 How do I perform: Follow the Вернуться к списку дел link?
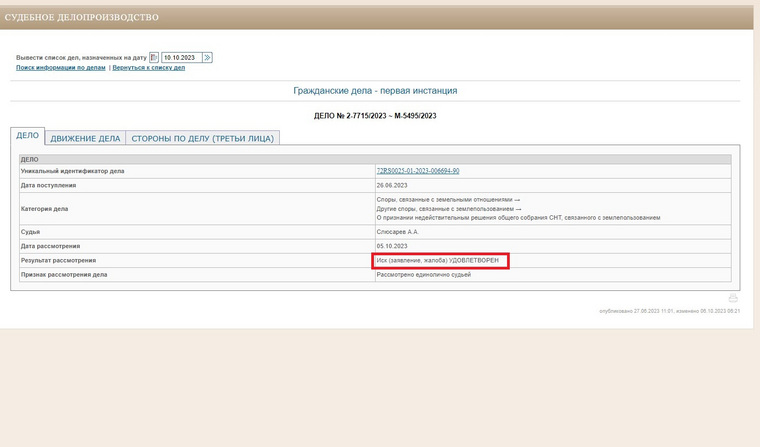(x=149, y=68)
